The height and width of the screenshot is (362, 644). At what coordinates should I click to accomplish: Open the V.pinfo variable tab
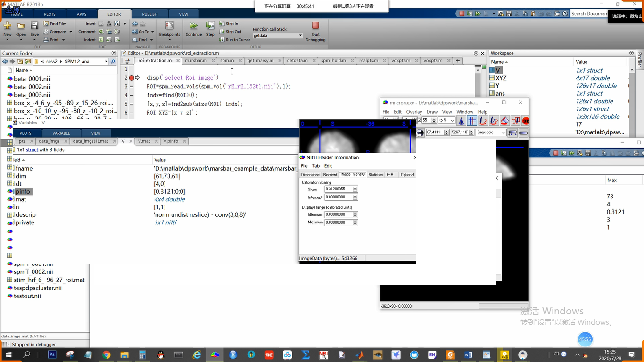point(171,141)
